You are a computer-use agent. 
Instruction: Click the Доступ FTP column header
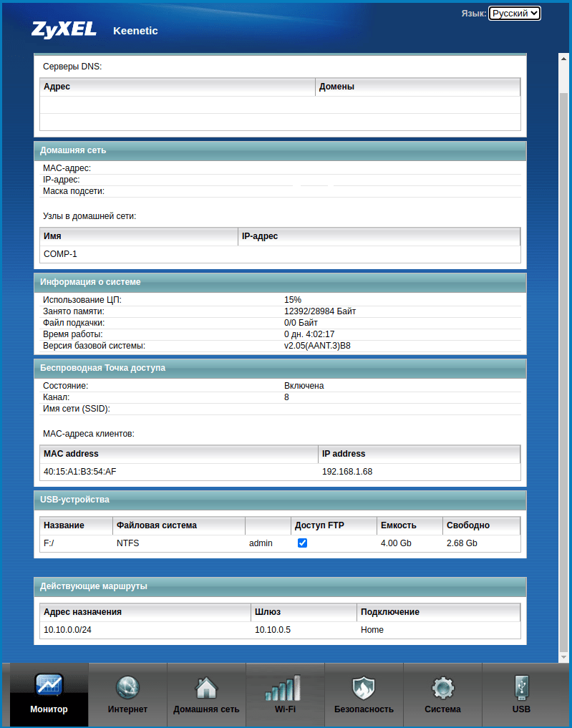334,525
